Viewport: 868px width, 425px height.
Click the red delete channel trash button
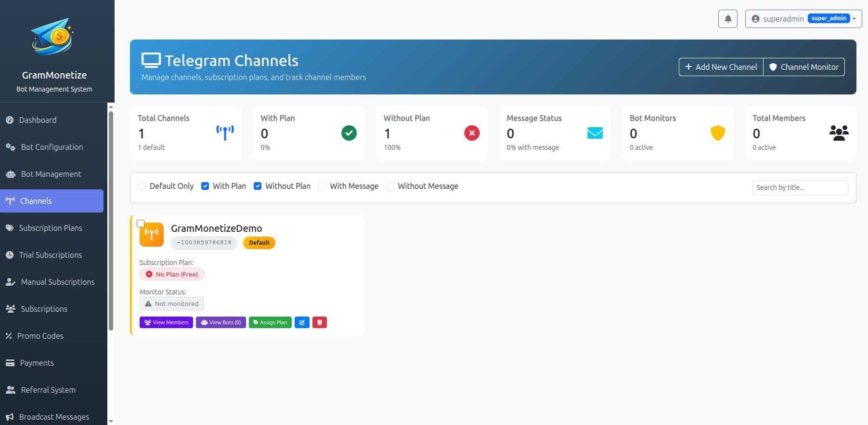(x=320, y=322)
